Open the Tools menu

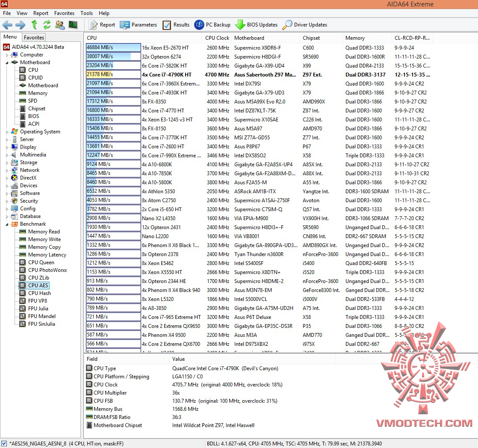pos(86,13)
